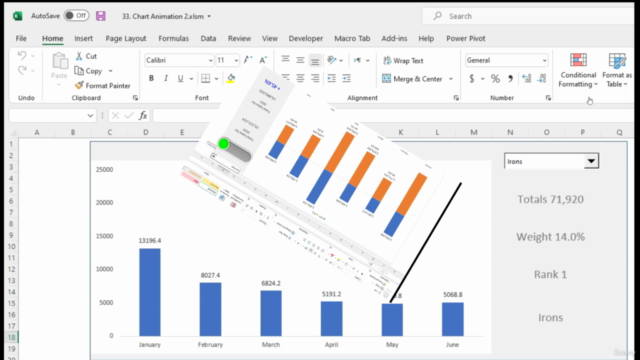
Task: Toggle Italic formatting
Action: click(166, 78)
